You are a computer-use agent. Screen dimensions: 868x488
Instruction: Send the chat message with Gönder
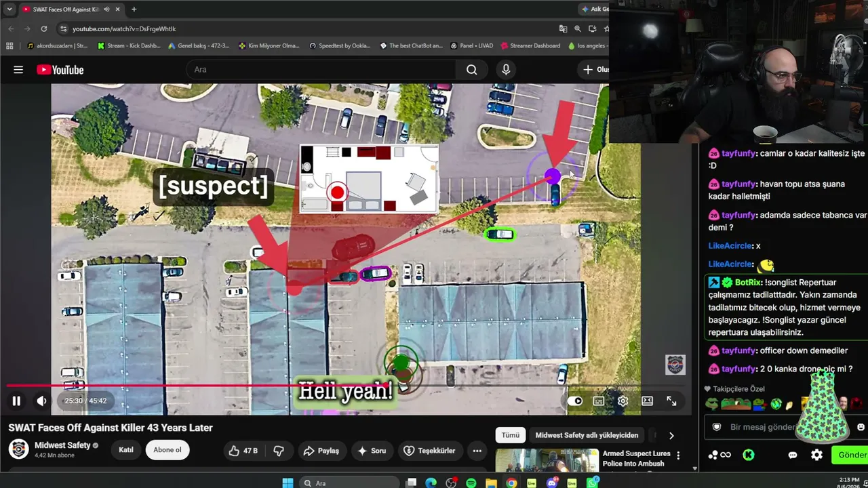click(x=850, y=455)
